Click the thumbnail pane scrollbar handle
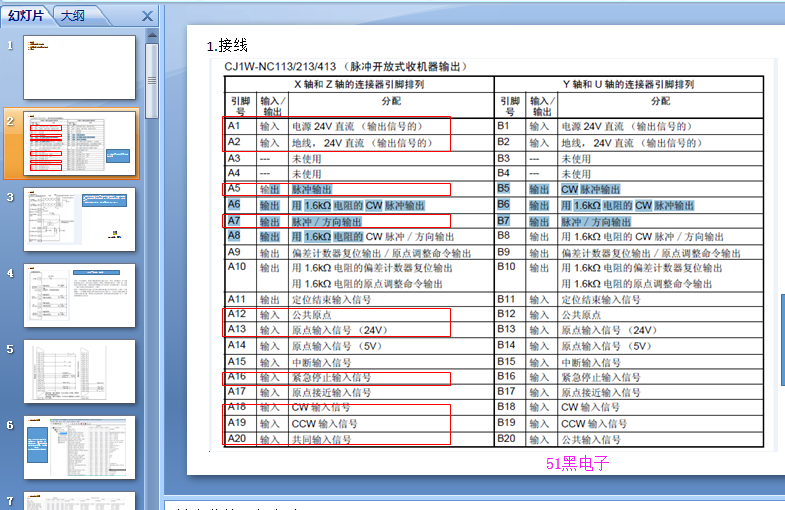This screenshot has width=785, height=510. tap(152, 81)
